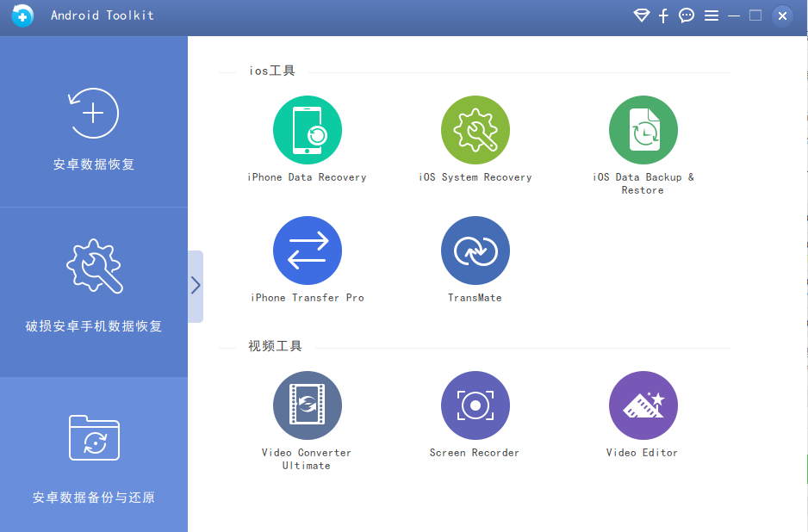Open iPhone Data Recovery tool icon
Image resolution: width=808 pixels, height=532 pixels.
(307, 130)
